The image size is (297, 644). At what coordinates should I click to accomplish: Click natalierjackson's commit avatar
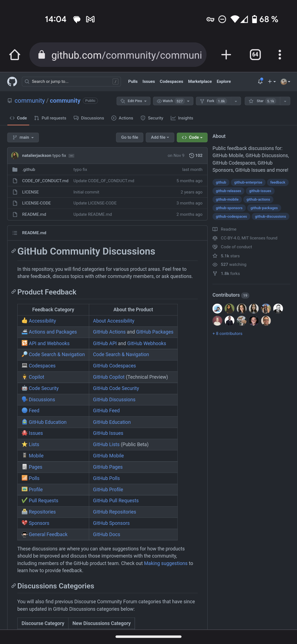click(15, 155)
